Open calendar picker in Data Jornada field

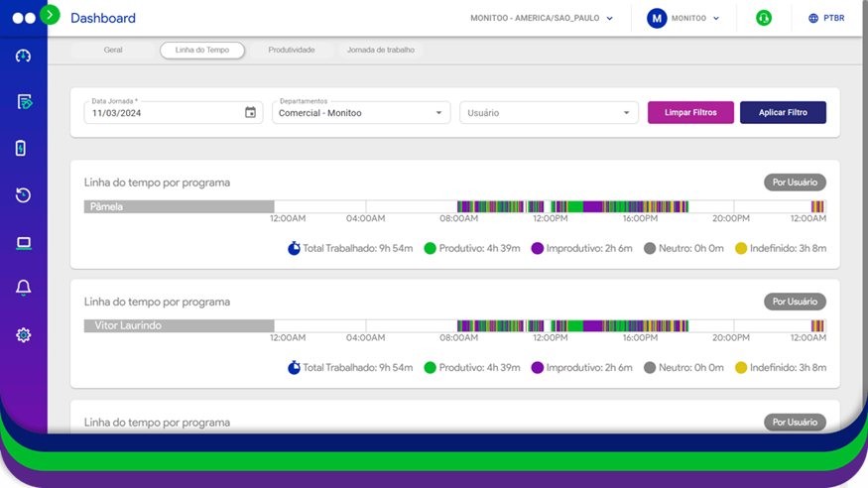click(x=250, y=113)
